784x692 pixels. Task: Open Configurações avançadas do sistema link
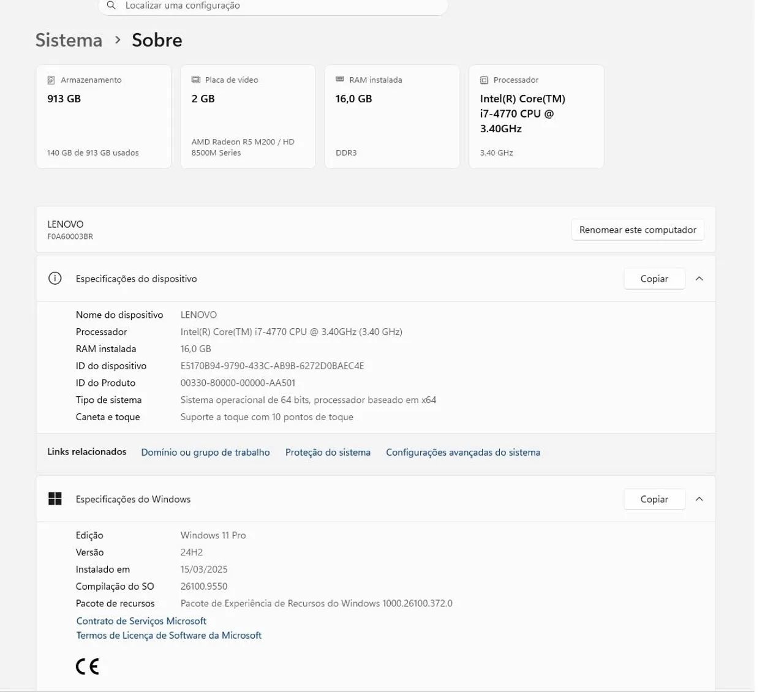(x=463, y=453)
